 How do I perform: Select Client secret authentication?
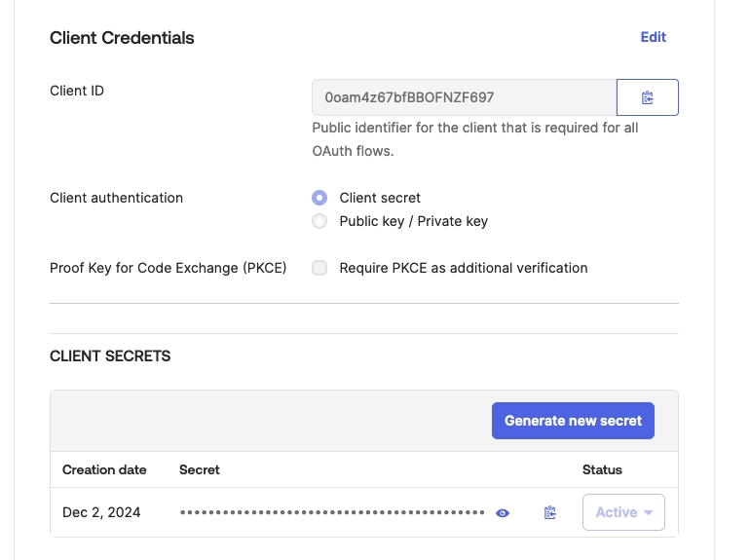pyautogui.click(x=319, y=198)
